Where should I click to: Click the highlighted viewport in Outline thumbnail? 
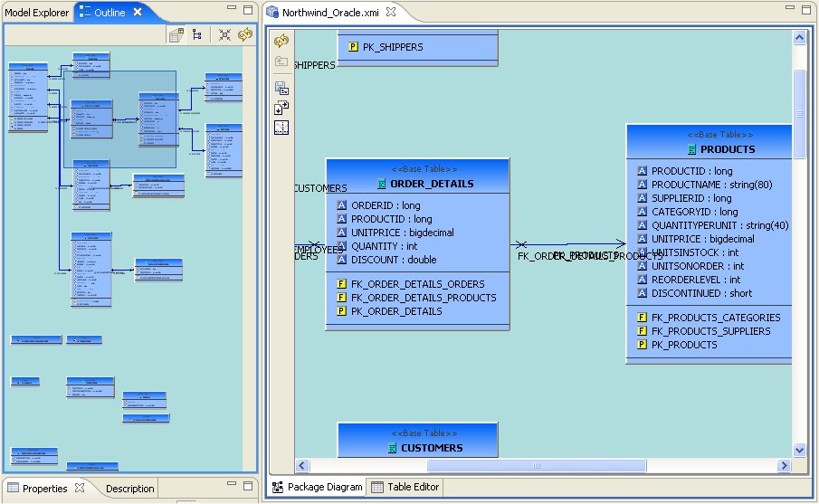tap(119, 119)
